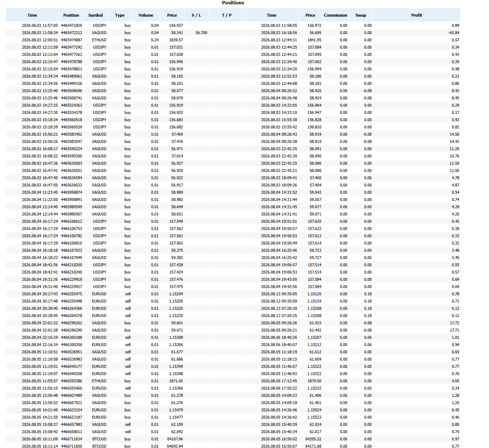489x448 pixels.
Task: Click the Volume column header
Action: tap(146, 15)
